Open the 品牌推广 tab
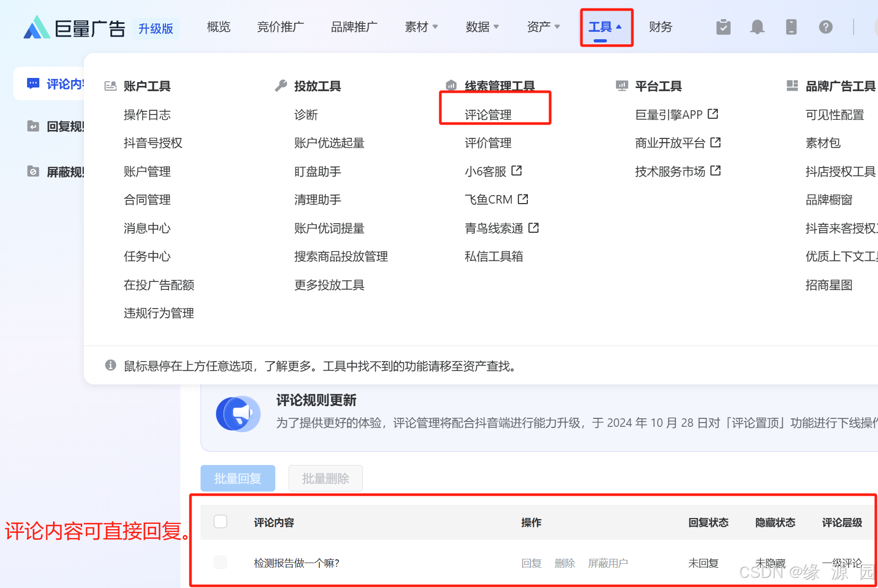878x588 pixels. coord(354,27)
